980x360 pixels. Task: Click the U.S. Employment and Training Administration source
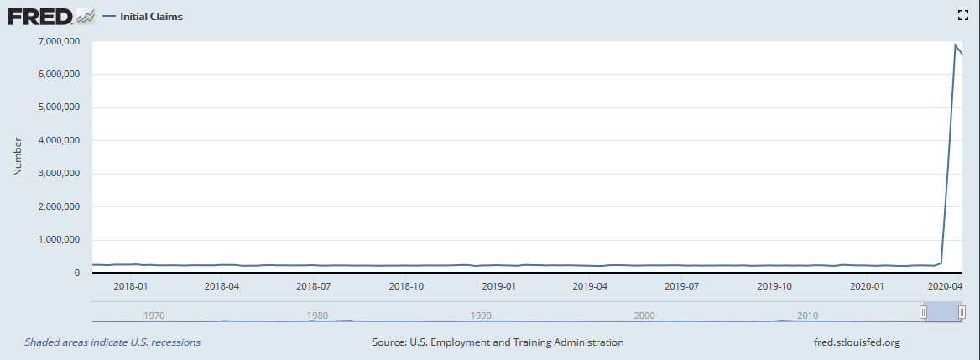(x=498, y=342)
